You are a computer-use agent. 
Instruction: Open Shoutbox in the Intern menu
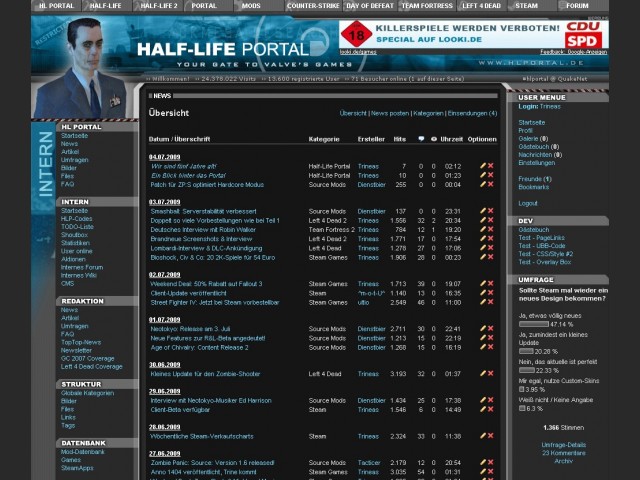(74, 235)
